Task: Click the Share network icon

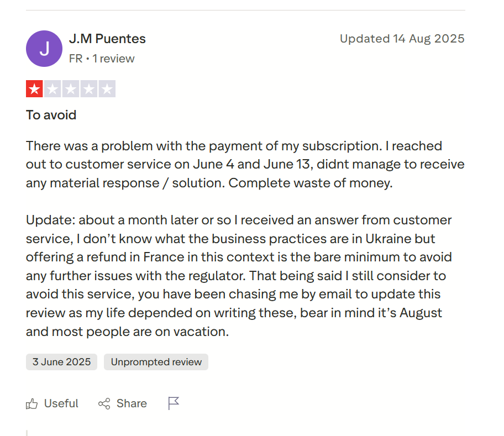Action: (104, 404)
